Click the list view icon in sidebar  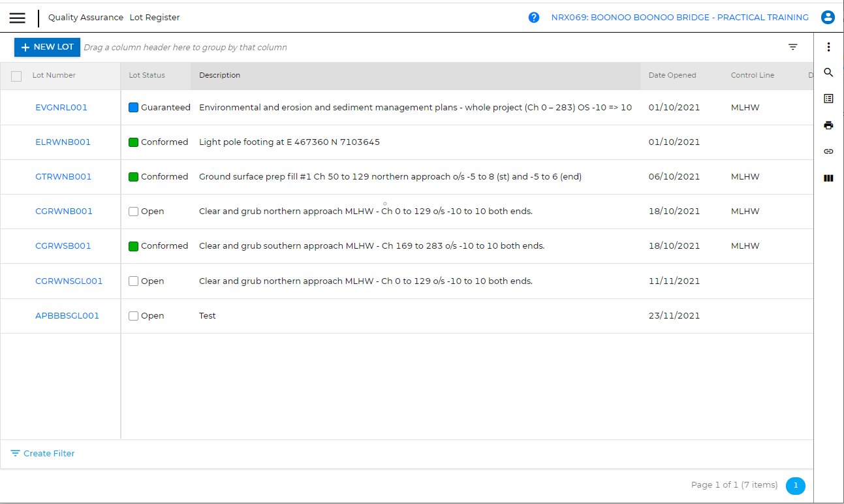click(828, 99)
